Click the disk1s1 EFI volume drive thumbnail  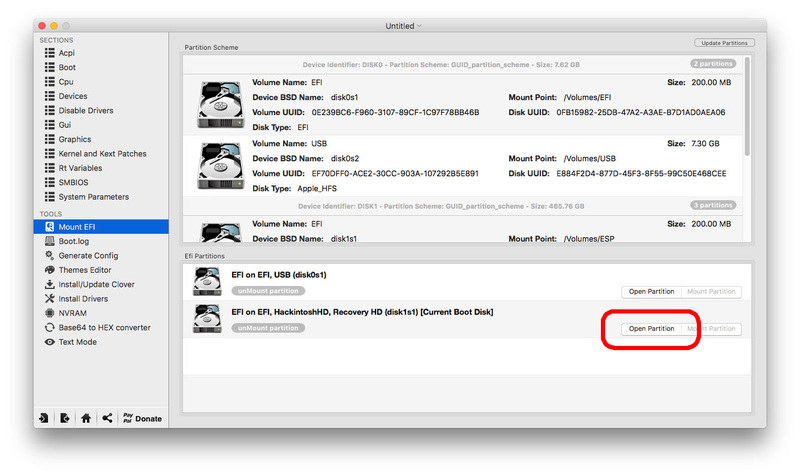(220, 232)
